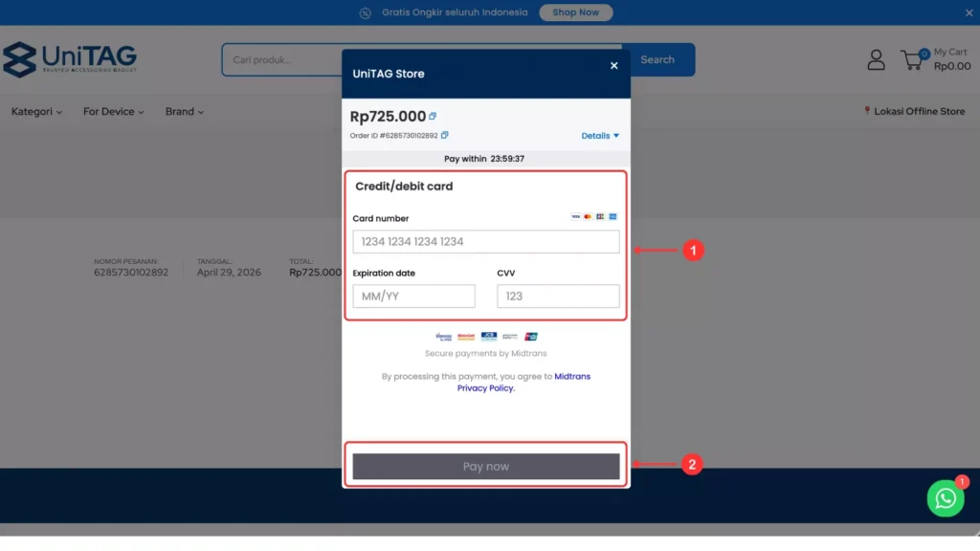Focus the Card number field
Viewport: 980px width, 551px height.
click(485, 242)
